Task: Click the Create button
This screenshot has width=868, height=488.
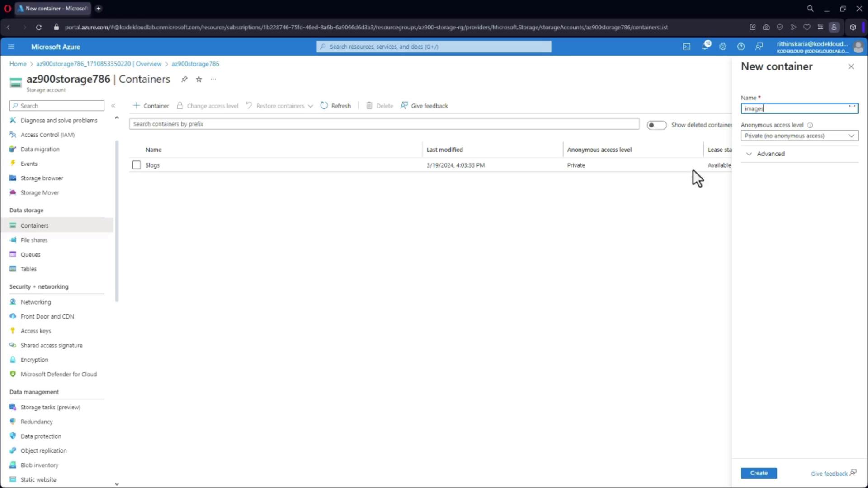Action: point(759,473)
